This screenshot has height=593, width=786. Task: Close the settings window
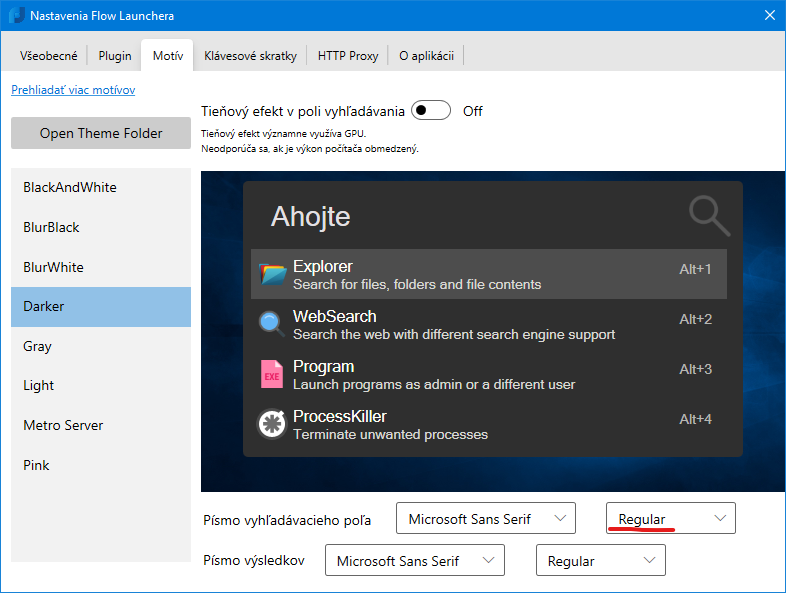point(770,15)
